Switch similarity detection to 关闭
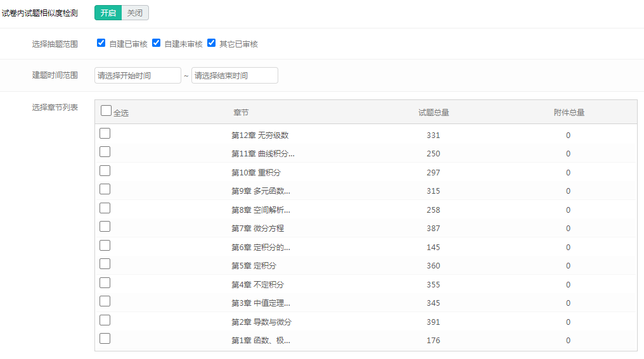The image size is (644, 359). [x=134, y=13]
